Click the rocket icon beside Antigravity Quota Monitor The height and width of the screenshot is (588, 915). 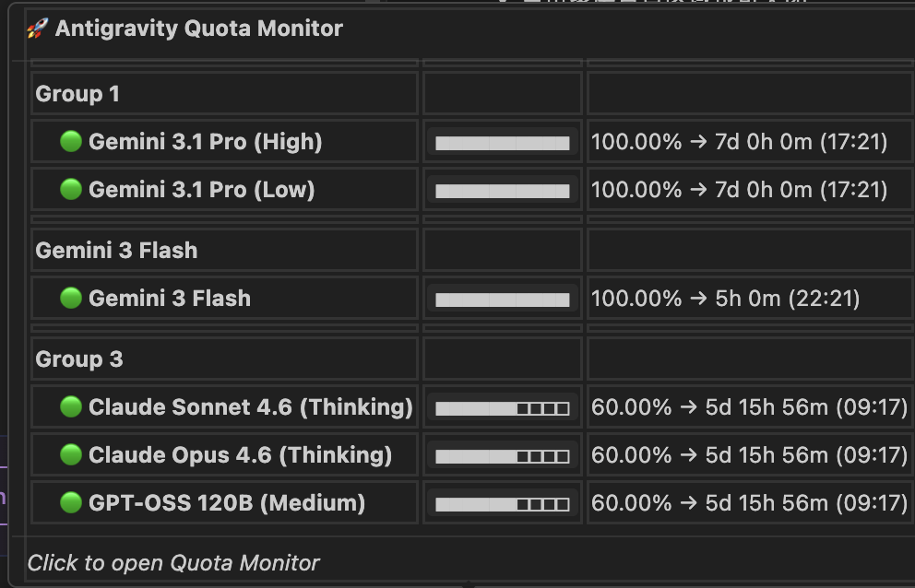click(37, 29)
